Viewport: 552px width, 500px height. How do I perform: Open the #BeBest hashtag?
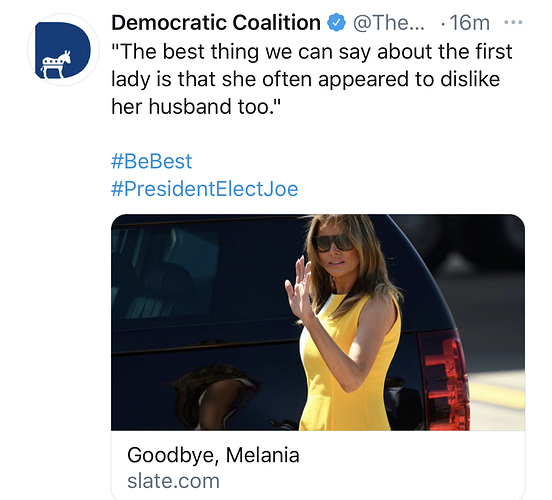click(151, 161)
